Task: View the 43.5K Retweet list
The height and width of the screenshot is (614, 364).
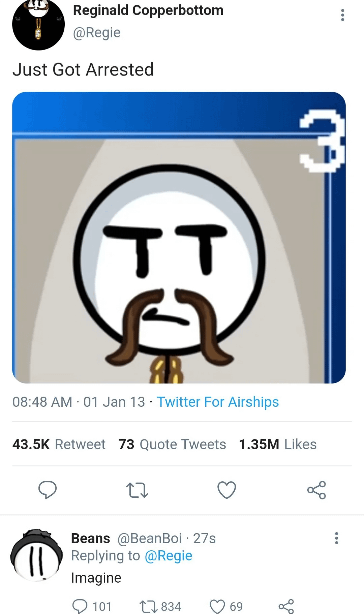Action: tap(59, 444)
